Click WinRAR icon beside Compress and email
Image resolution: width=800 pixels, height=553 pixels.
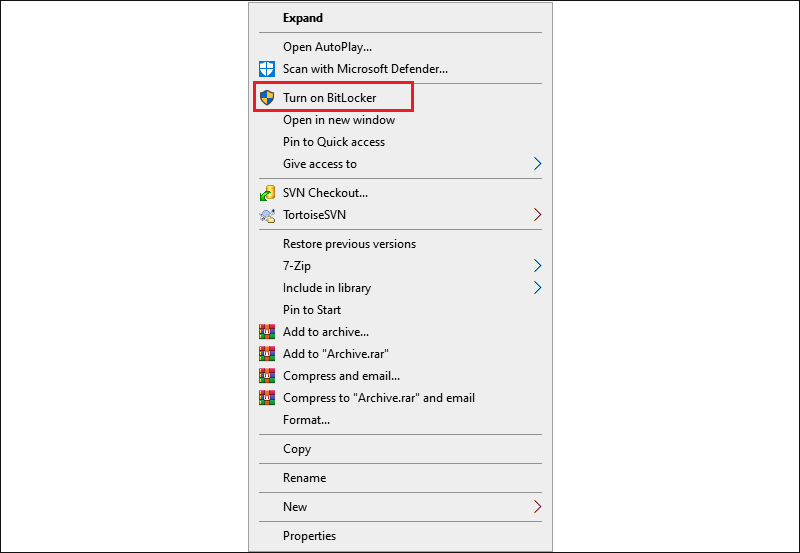coord(267,375)
